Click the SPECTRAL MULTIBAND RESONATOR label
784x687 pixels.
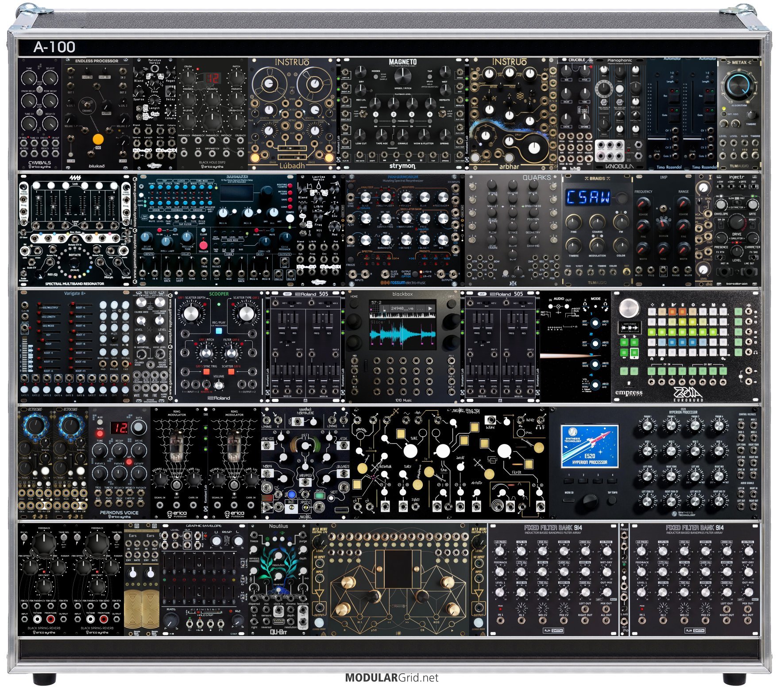tap(75, 284)
